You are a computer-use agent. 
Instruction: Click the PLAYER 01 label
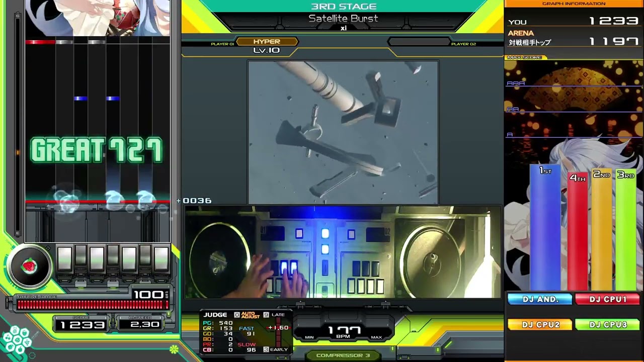click(x=222, y=44)
